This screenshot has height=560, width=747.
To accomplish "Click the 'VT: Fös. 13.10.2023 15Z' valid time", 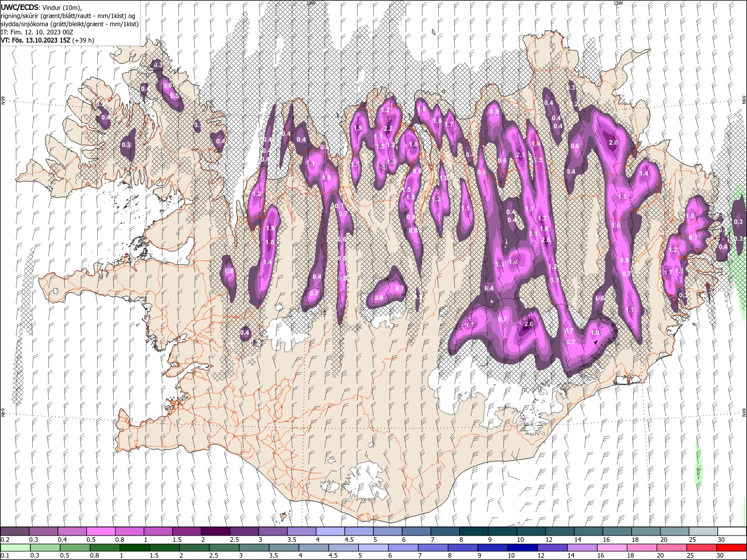I will pyautogui.click(x=36, y=40).
